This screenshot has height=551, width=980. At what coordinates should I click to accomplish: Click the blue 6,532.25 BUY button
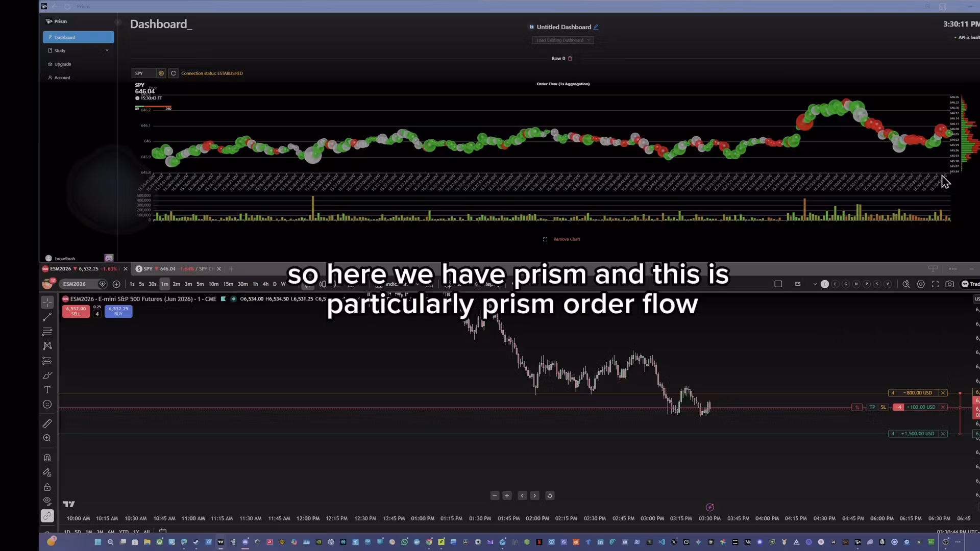118,311
